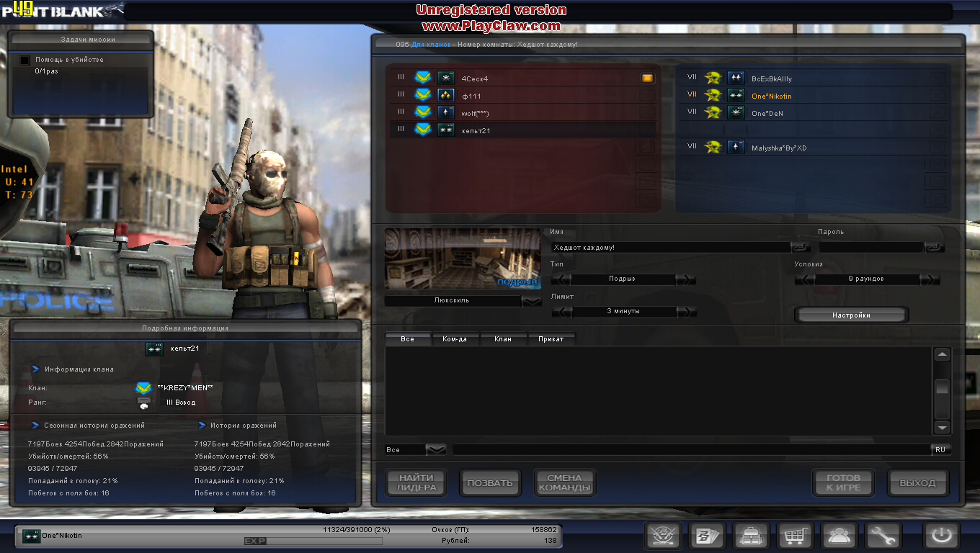Click the ВЫХОД button
Screen dimensions: 980x553
(918, 483)
